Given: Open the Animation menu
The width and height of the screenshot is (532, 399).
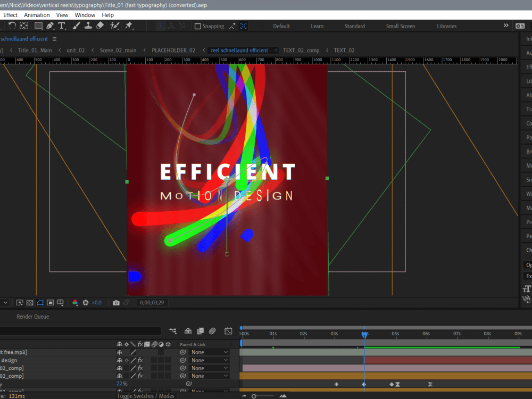Looking at the screenshot, I should click(37, 15).
